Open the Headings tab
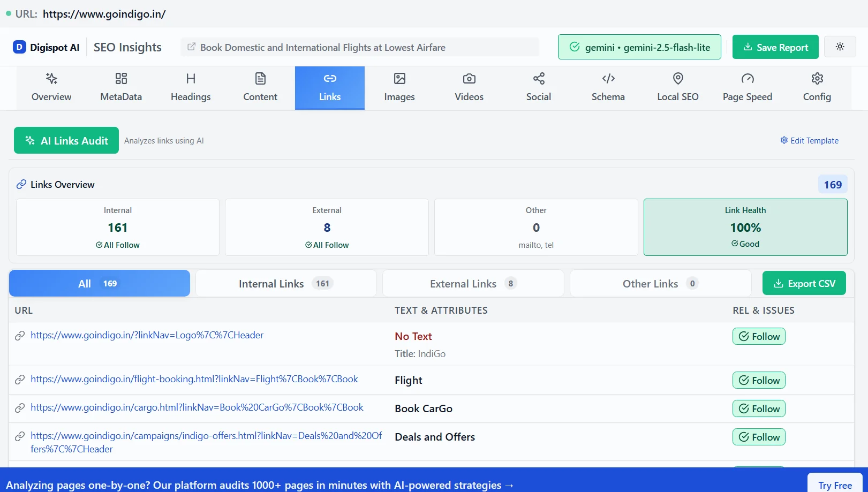868x492 pixels. tap(191, 88)
